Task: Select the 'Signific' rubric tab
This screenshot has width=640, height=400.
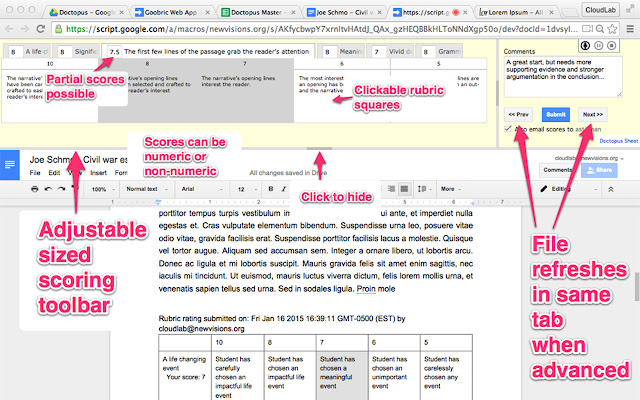Action: tap(78, 51)
